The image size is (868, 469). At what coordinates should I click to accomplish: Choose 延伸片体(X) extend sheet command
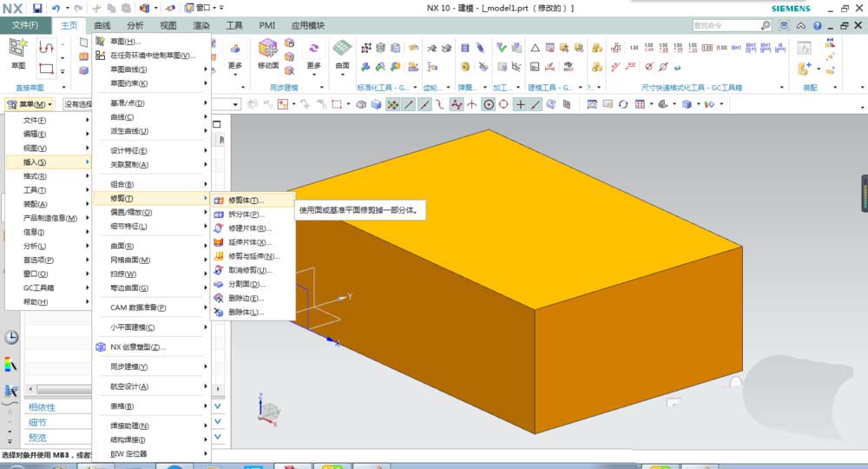[x=253, y=242]
